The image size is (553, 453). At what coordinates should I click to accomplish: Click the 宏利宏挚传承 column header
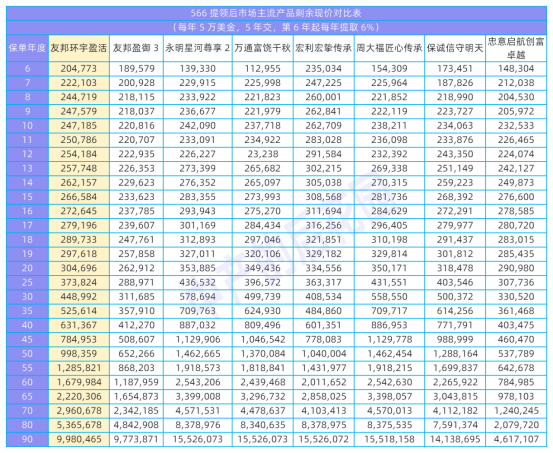click(x=323, y=48)
